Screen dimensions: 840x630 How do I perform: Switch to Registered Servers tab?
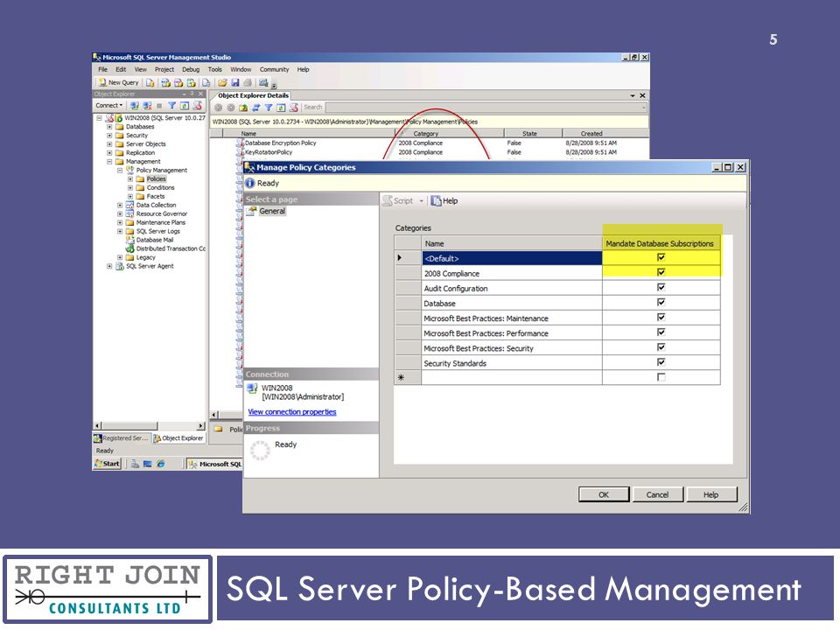[122, 438]
